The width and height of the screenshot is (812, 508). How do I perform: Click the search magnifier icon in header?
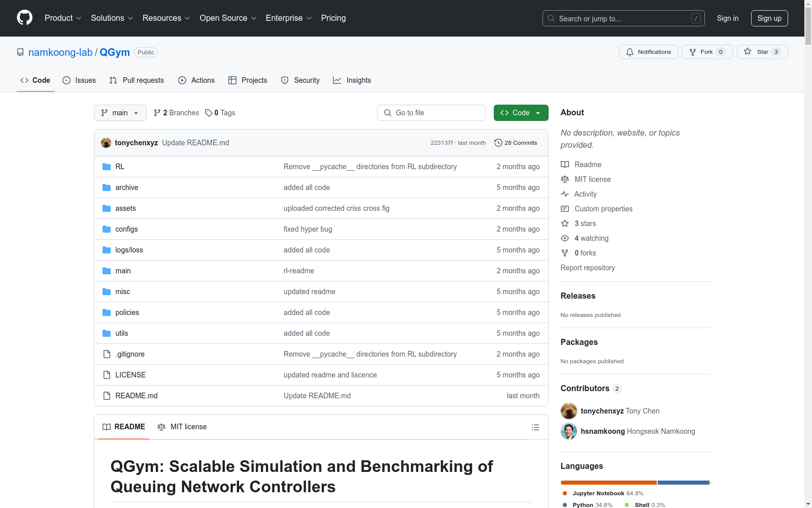click(551, 18)
